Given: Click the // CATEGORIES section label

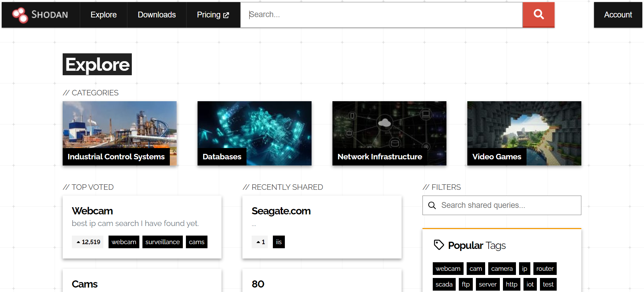Looking at the screenshot, I should (91, 93).
